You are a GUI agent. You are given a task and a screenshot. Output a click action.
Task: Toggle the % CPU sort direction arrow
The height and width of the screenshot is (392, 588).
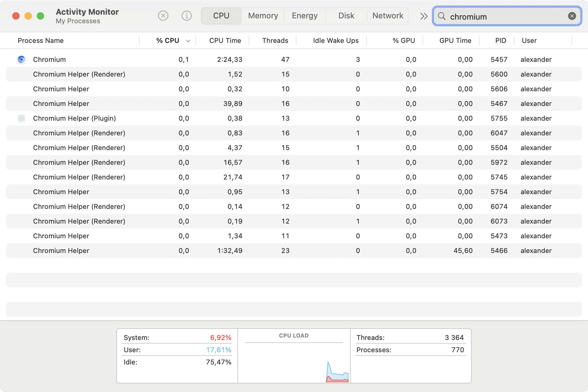pos(188,41)
